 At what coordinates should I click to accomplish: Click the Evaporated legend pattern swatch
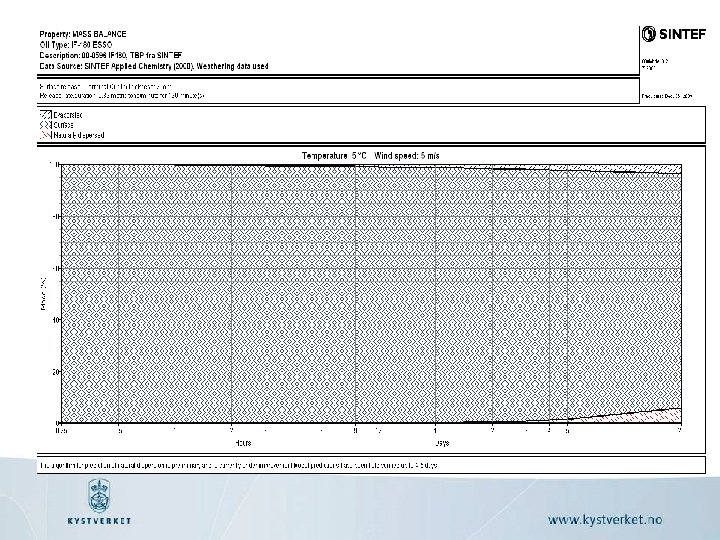point(45,115)
